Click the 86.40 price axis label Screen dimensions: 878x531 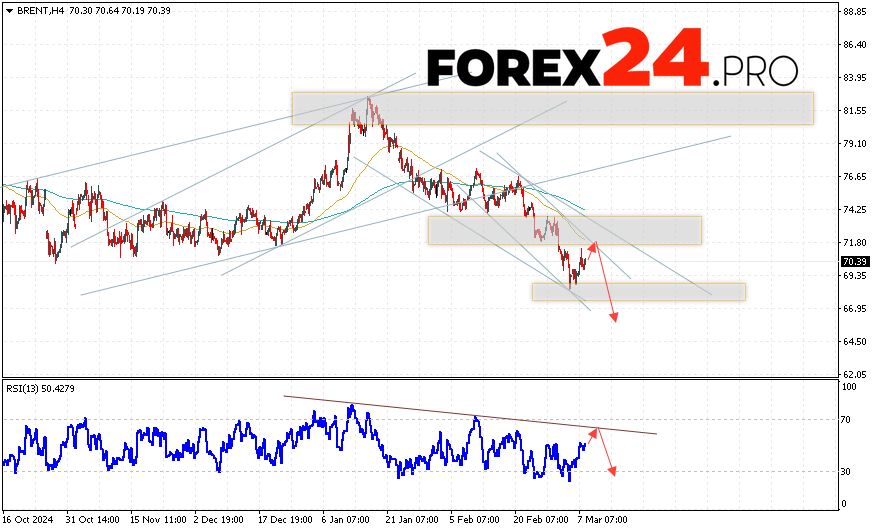[853, 45]
